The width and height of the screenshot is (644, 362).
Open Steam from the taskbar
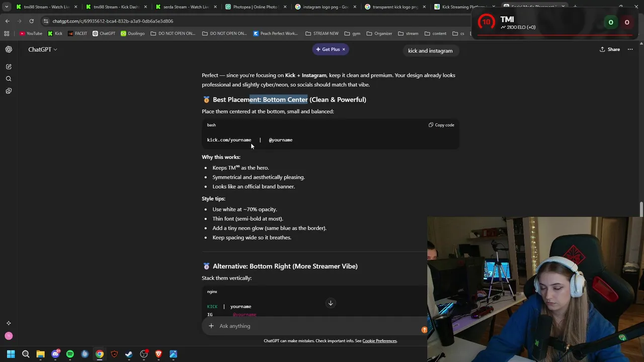click(129, 354)
